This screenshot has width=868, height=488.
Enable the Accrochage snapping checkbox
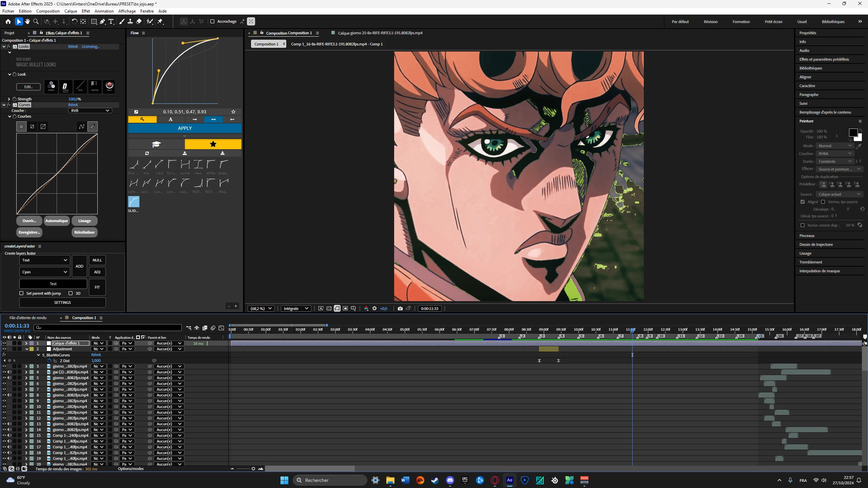[x=212, y=21]
